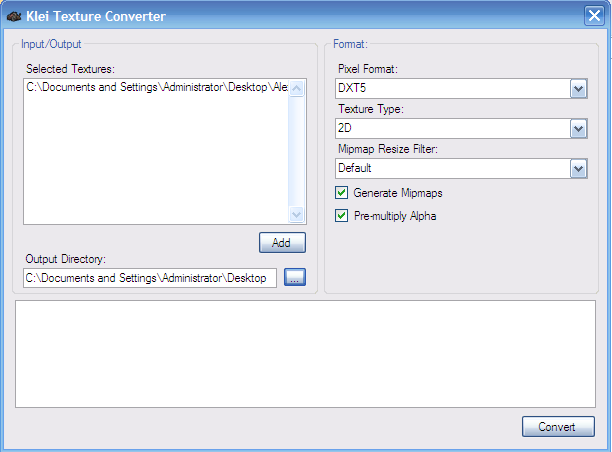This screenshot has width=612, height=452.
Task: Select the texture path entry in list
Action: pos(156,88)
